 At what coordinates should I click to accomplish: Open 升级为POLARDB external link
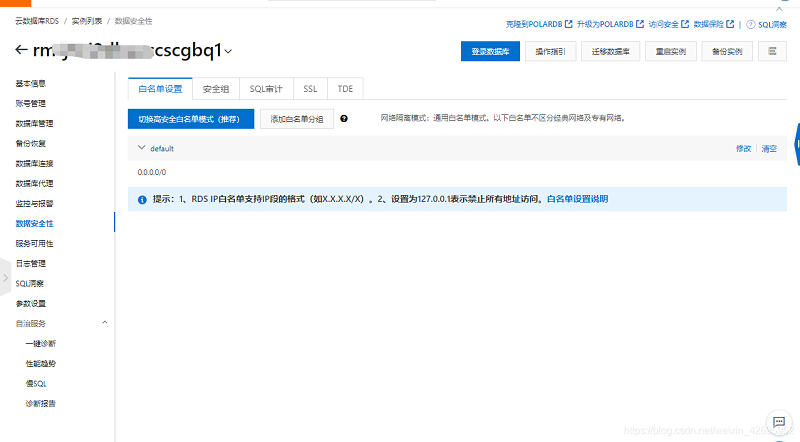point(610,24)
